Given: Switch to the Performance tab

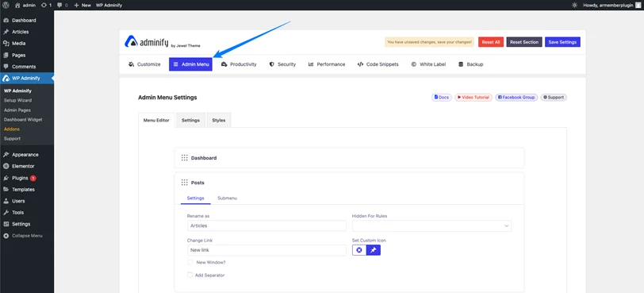Looking at the screenshot, I should pos(327,64).
